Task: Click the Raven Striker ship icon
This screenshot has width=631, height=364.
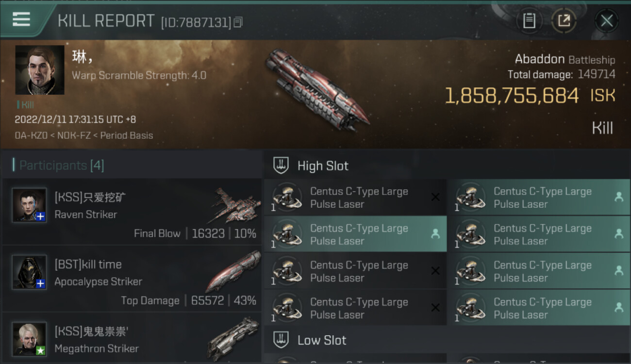Action: [x=235, y=205]
